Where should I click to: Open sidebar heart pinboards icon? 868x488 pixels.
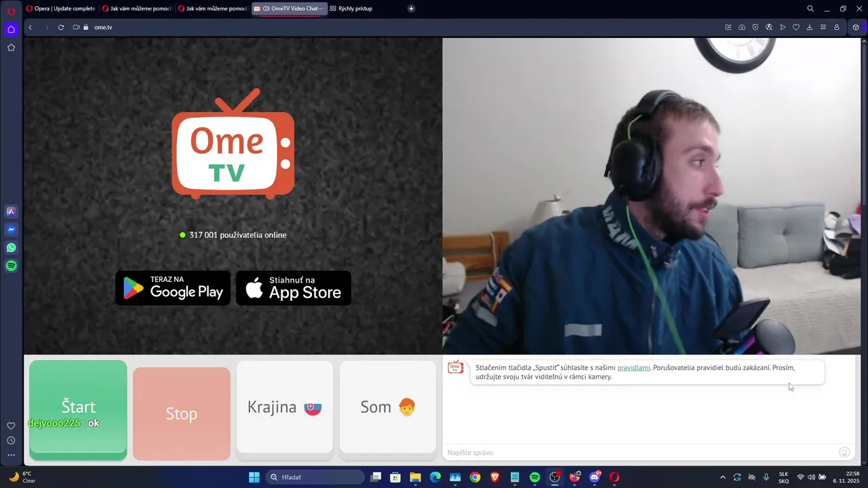[11, 426]
